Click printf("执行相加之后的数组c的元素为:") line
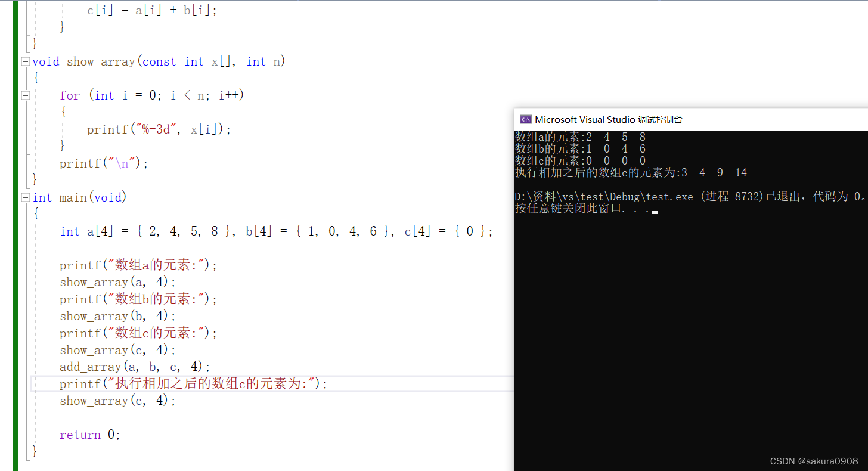868x471 pixels. 194,384
